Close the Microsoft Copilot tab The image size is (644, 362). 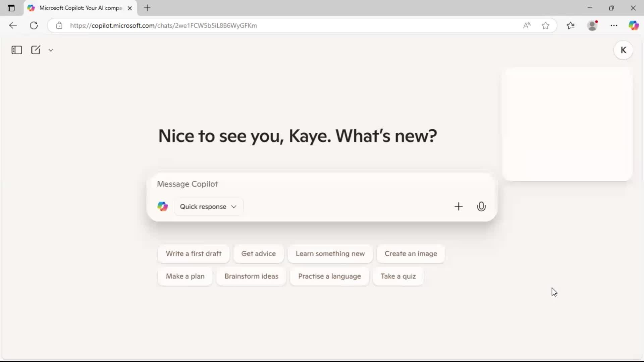130,8
